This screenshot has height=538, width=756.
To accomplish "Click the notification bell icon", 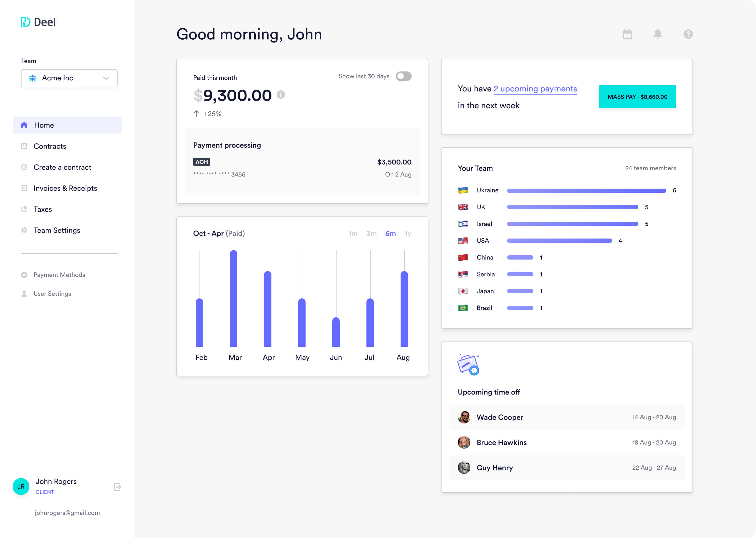I will pos(657,34).
